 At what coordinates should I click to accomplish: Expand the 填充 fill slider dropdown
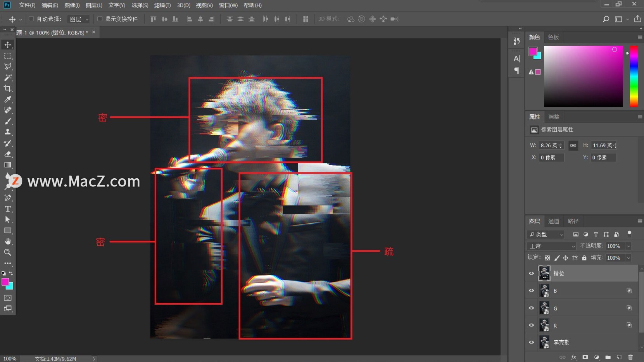tap(628, 258)
